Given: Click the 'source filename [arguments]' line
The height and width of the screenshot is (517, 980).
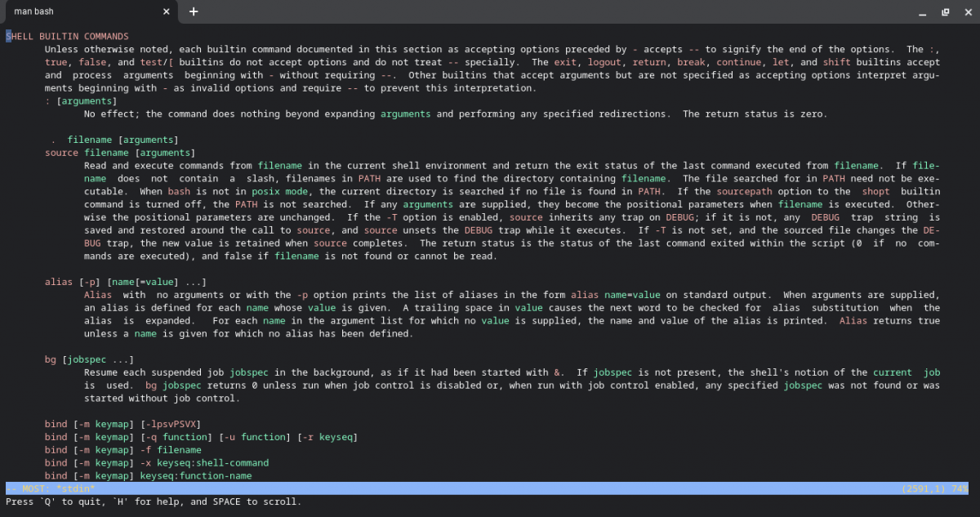Looking at the screenshot, I should coord(120,153).
